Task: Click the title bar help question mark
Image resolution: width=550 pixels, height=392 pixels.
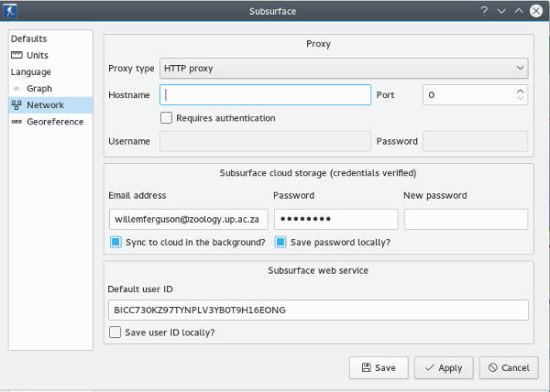Action: (484, 11)
